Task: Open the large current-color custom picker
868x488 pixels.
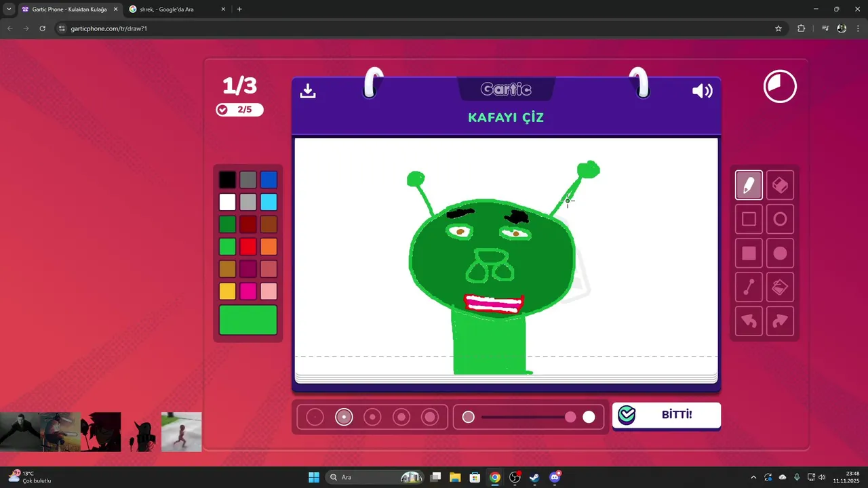Action: (x=248, y=320)
